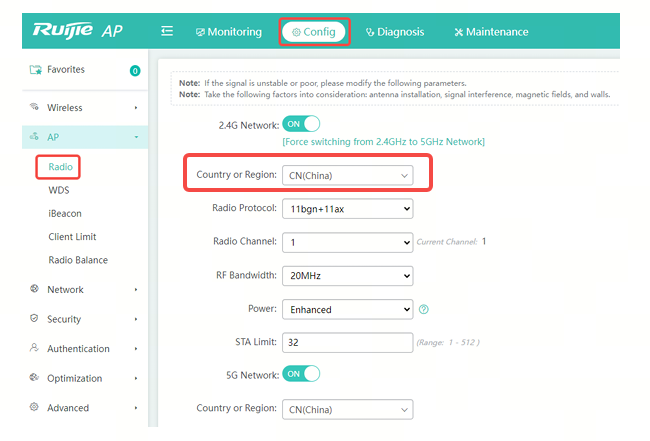The width and height of the screenshot is (650, 441).
Task: Open the WDS settings page
Action: click(59, 190)
